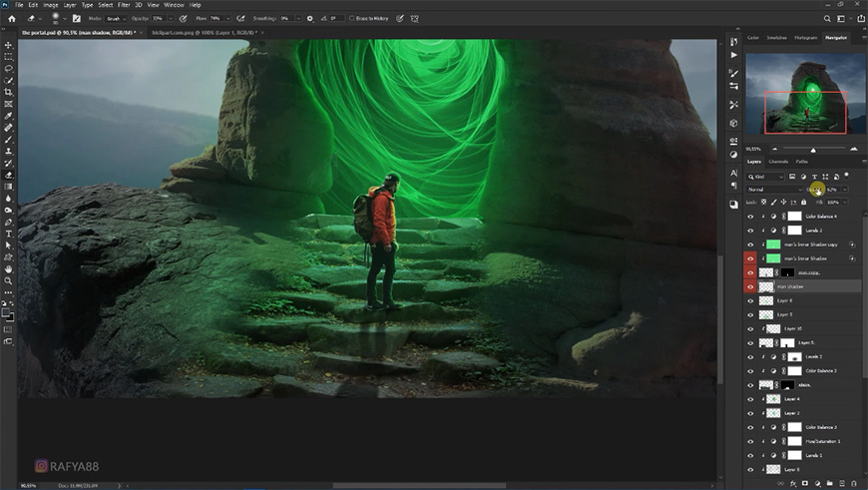Select the Eyedropper tool
The image size is (868, 490).
tap(8, 116)
